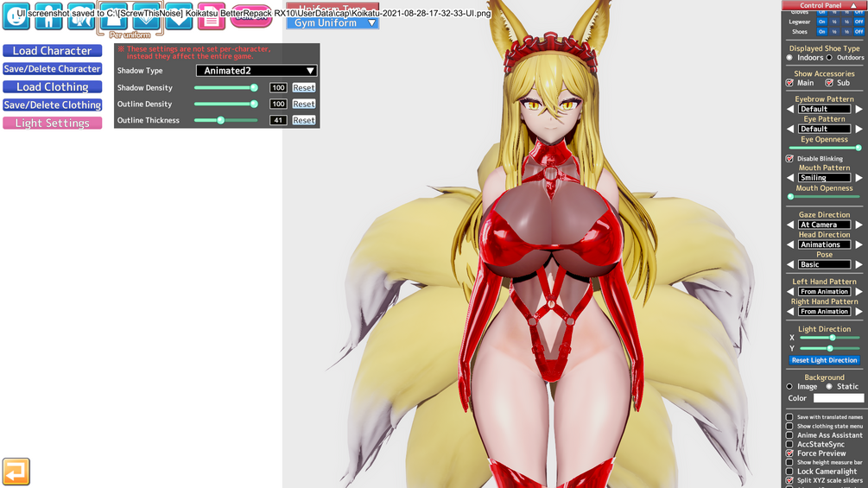Reset the Outline Thickness value
This screenshot has height=488, width=868.
[304, 120]
